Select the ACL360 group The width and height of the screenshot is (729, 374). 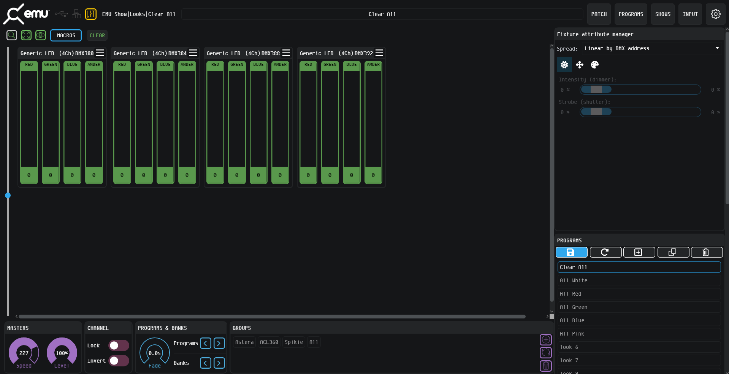click(x=269, y=342)
